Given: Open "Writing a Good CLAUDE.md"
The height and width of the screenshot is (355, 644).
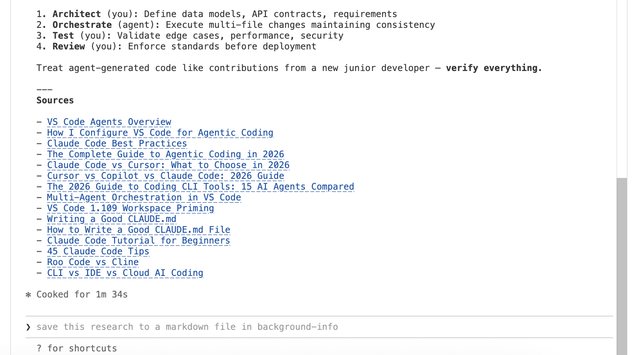Looking at the screenshot, I should [111, 219].
